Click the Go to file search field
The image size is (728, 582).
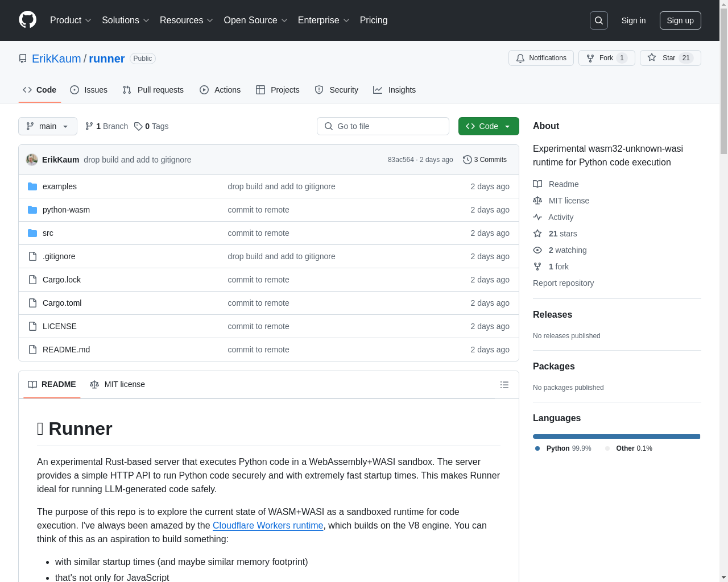click(x=383, y=126)
